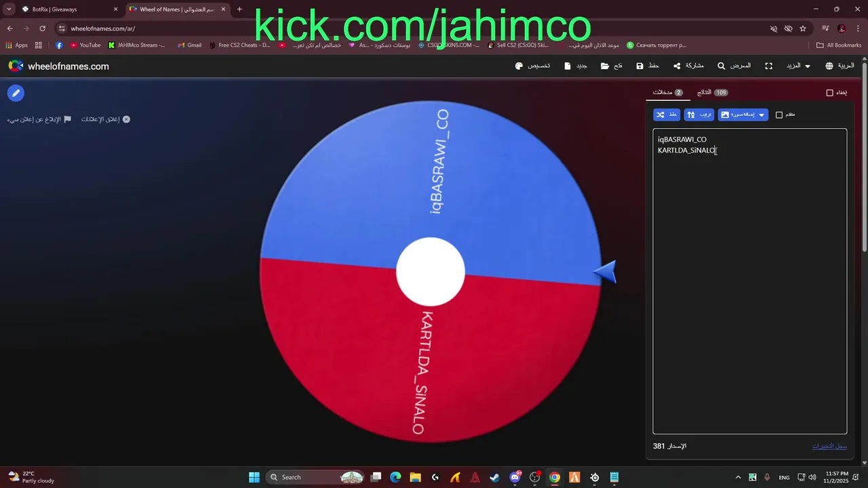
Task: Open the gallery search المعرض
Action: (x=734, y=66)
